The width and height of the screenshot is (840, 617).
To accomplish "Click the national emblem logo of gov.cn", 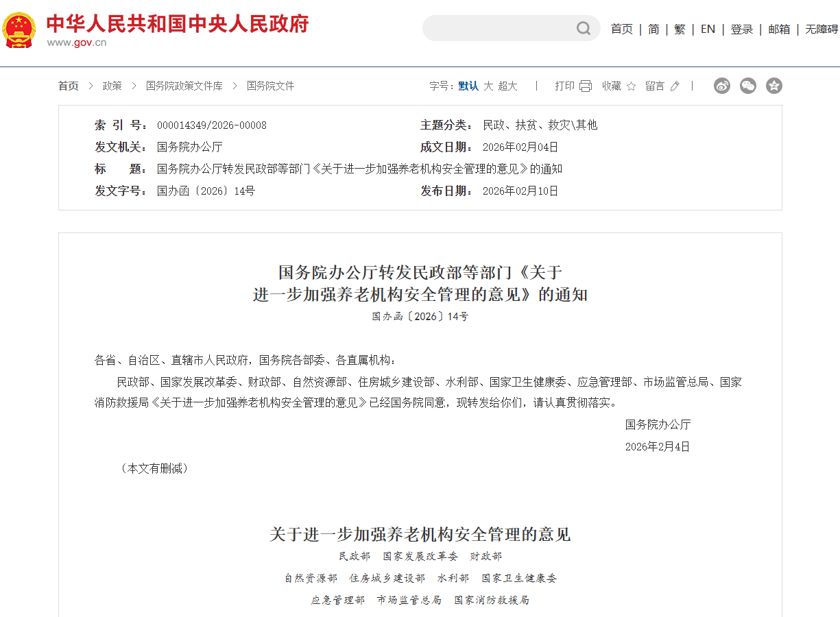I will point(20,28).
